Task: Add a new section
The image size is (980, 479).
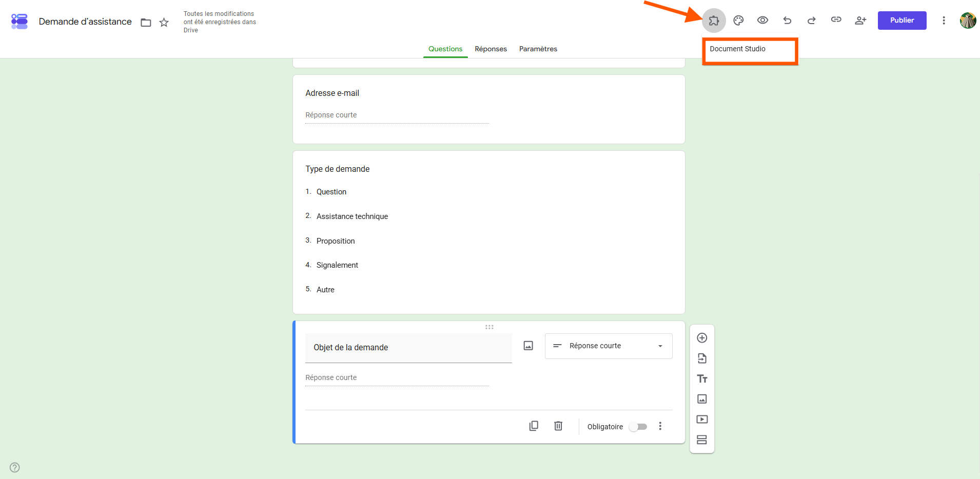Action: (702, 440)
